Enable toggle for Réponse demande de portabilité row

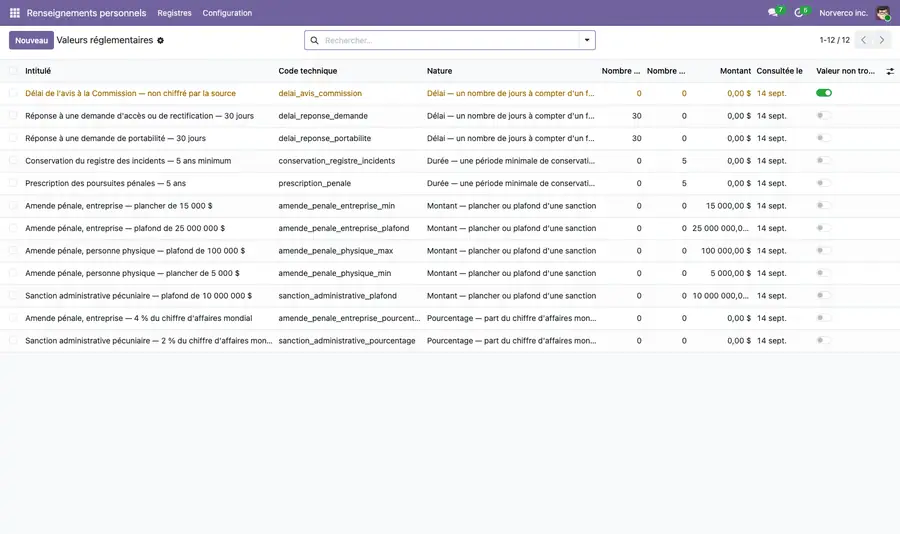click(x=824, y=138)
